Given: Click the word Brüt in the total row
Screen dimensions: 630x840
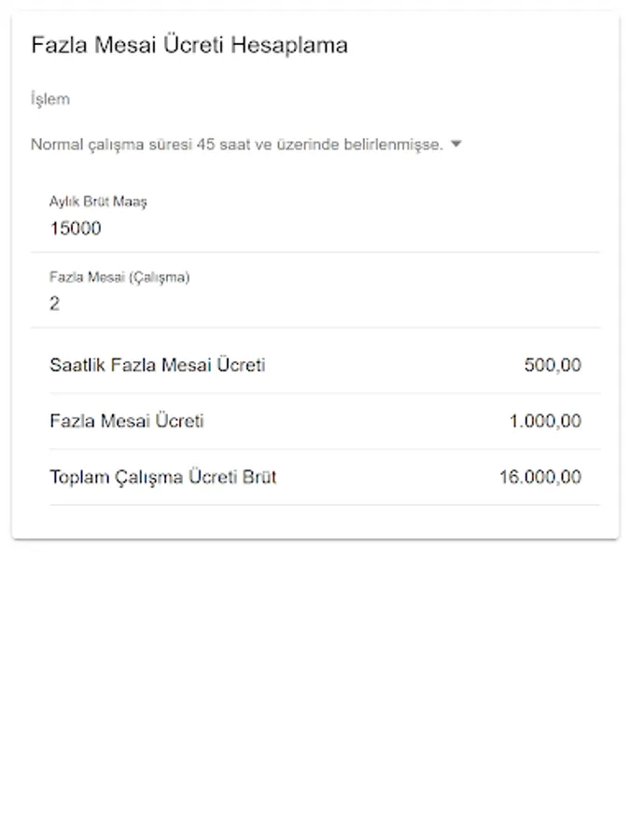Looking at the screenshot, I should click(258, 477).
